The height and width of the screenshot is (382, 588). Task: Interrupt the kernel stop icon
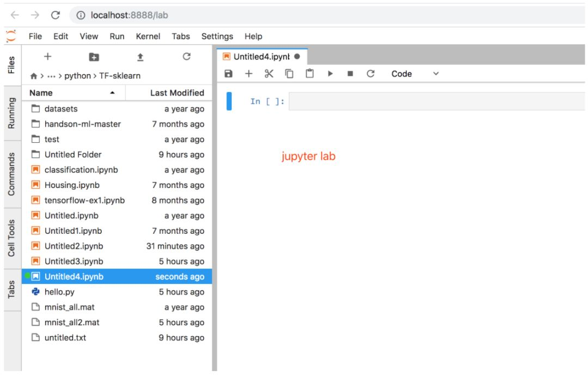pyautogui.click(x=350, y=74)
